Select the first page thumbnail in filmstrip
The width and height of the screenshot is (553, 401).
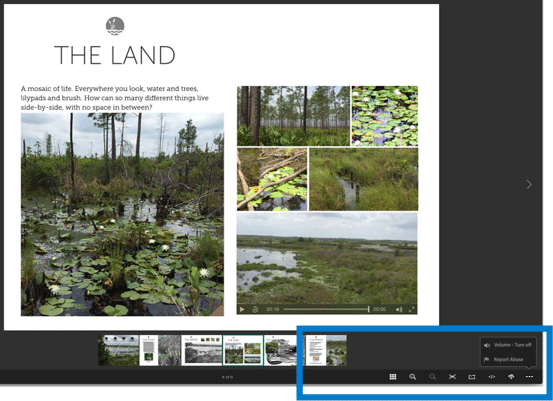(118, 350)
